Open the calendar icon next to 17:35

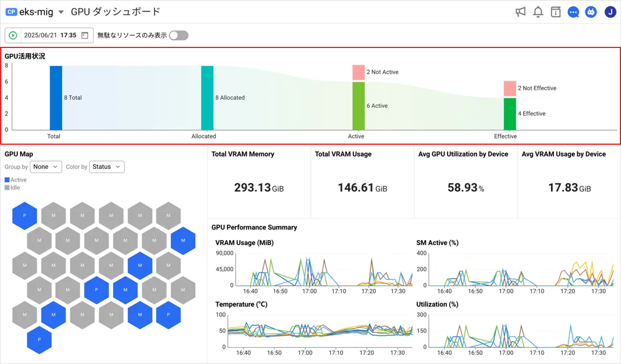tap(85, 35)
